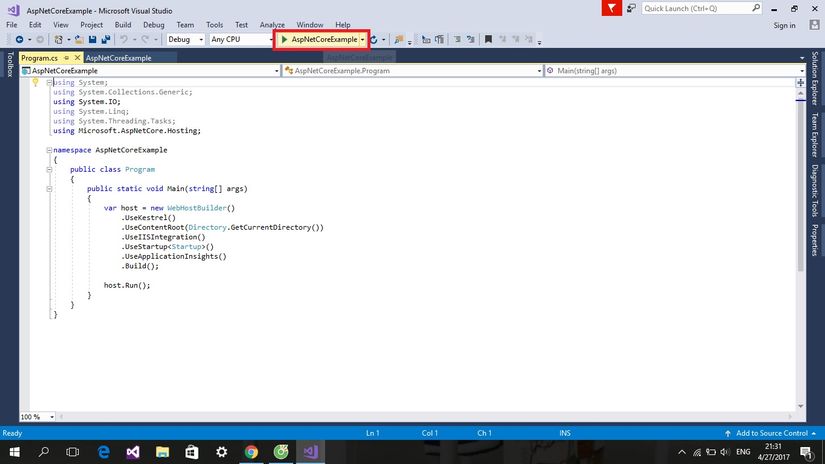Open the Debug configuration dropdown
This screenshot has width=825, height=464.
click(x=185, y=39)
